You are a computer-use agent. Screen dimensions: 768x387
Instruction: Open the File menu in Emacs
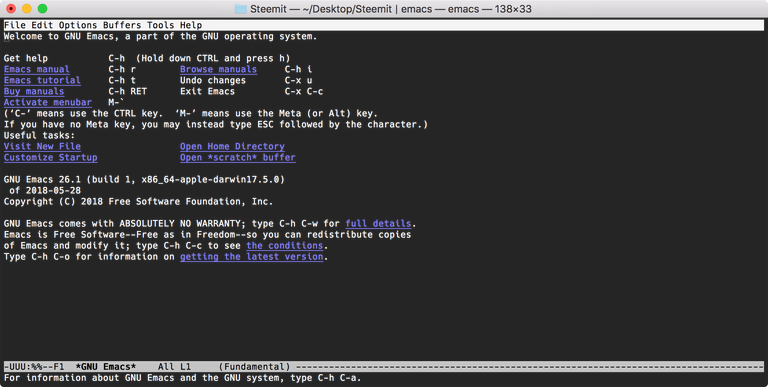[15, 25]
